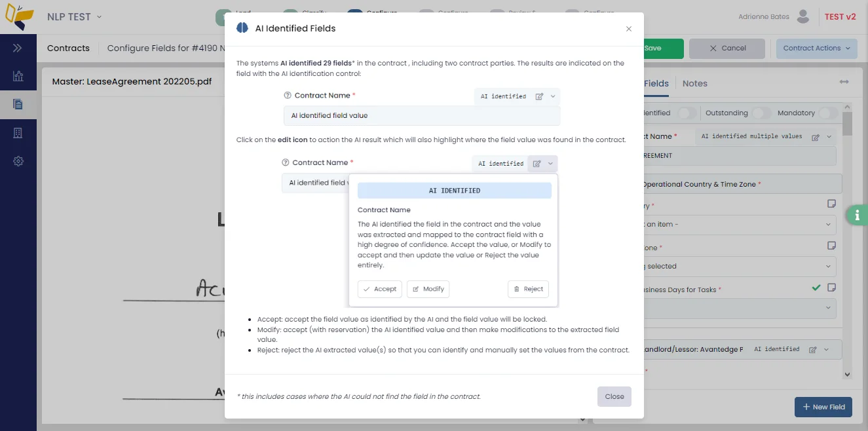
Task: Click the help icon beside the first dialog Contract Name
Action: tap(288, 96)
